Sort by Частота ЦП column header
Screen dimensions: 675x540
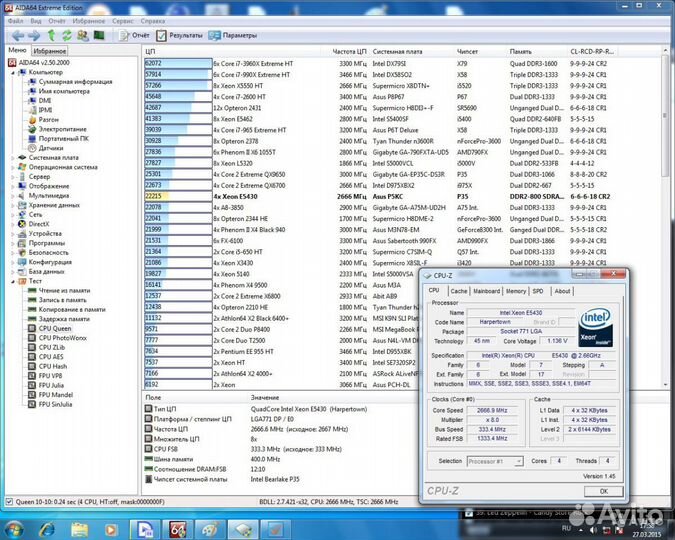tap(349, 51)
